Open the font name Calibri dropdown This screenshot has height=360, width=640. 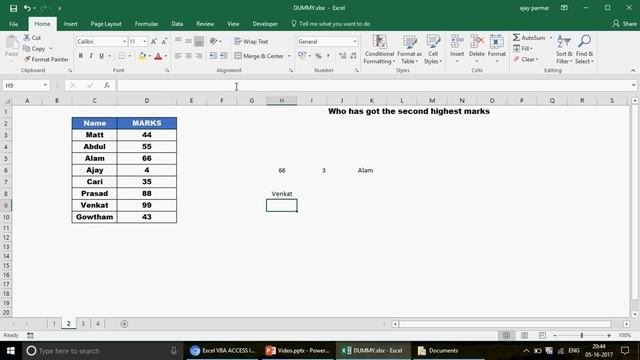click(x=124, y=42)
